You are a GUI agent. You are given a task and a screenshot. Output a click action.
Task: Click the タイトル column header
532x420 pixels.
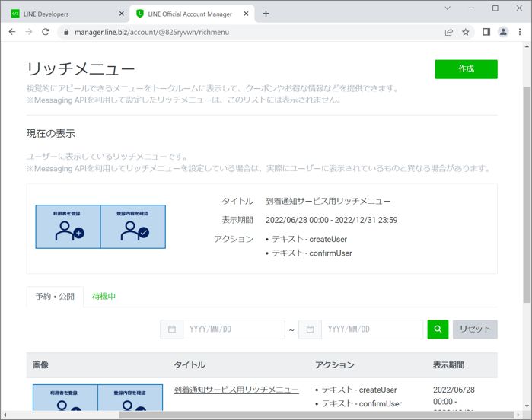pos(190,365)
